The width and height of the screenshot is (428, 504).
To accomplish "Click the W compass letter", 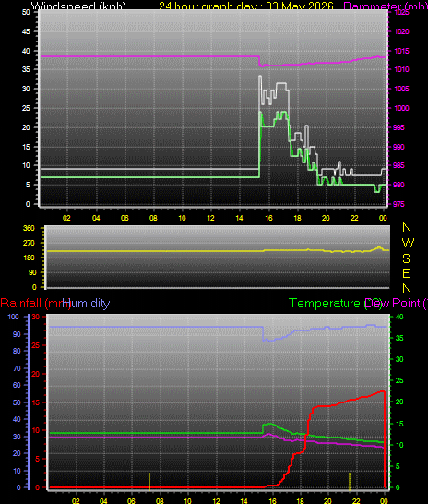I will click(408, 243).
